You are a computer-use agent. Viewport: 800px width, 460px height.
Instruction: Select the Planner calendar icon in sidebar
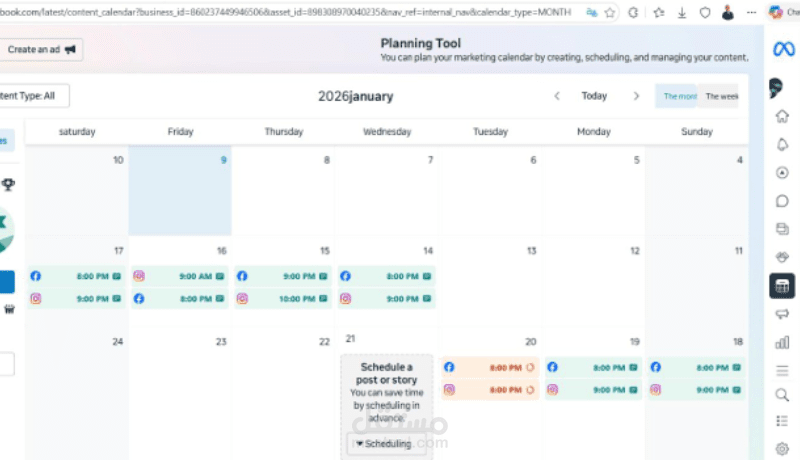pyautogui.click(x=782, y=286)
